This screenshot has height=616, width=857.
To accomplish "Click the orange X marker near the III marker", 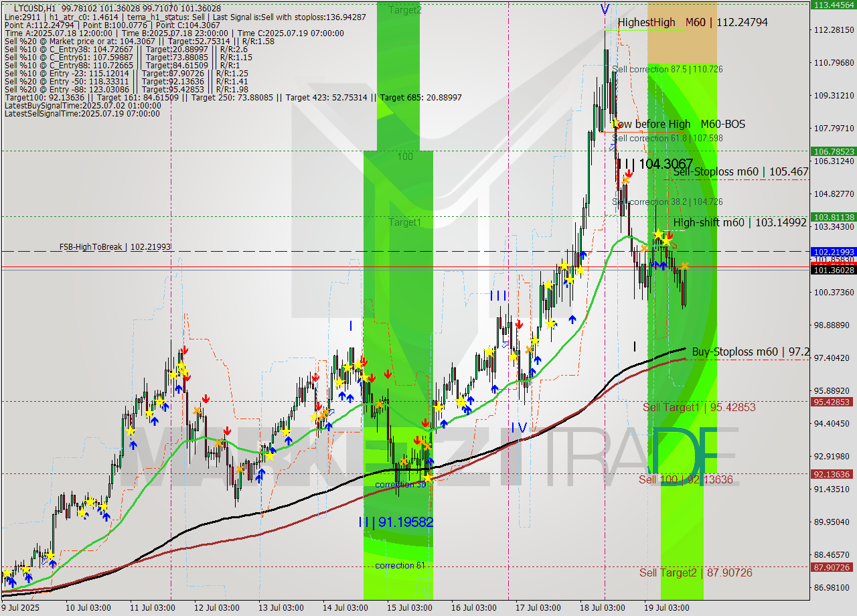I will 528,350.
